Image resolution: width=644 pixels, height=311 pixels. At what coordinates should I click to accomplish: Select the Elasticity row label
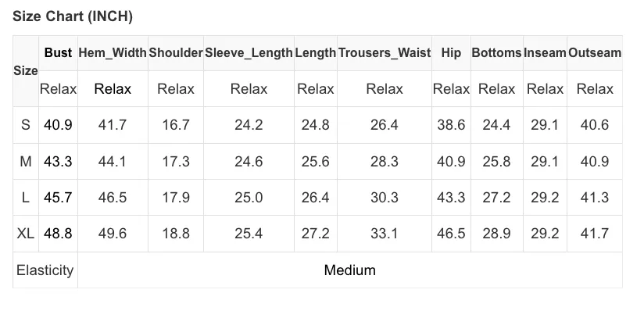45,270
